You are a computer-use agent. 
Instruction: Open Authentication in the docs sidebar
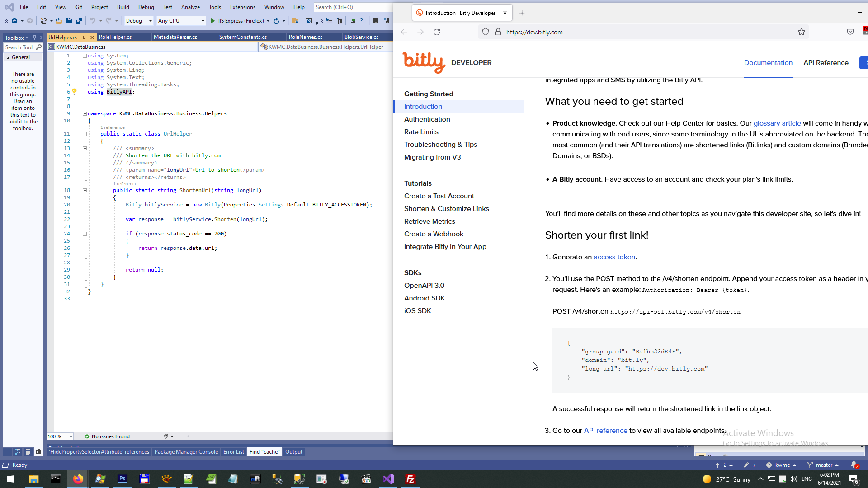(427, 119)
